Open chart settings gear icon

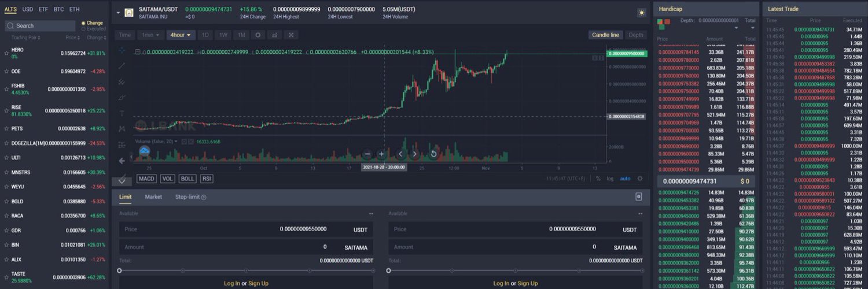258,35
